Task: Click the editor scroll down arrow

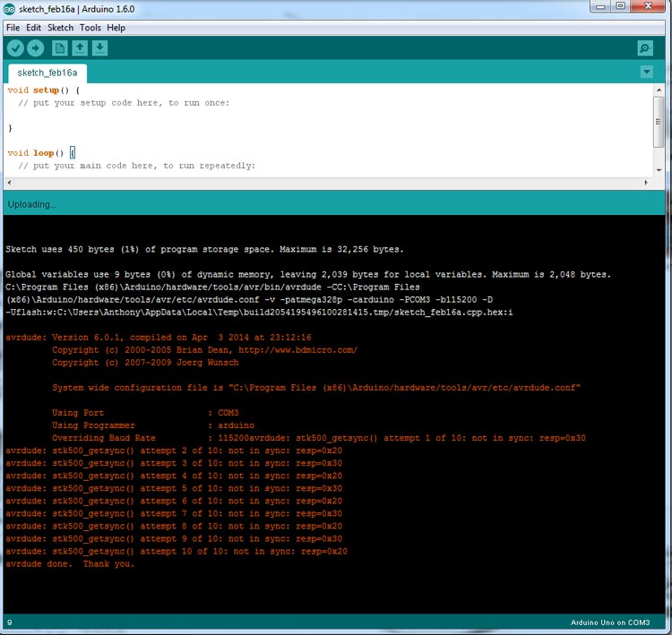Action: [659, 170]
